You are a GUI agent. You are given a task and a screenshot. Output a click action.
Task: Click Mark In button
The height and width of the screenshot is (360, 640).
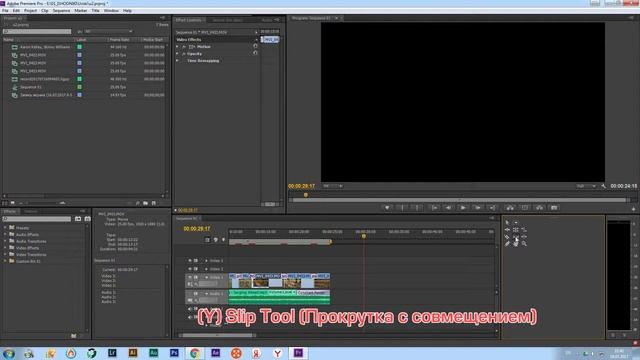click(x=402, y=208)
